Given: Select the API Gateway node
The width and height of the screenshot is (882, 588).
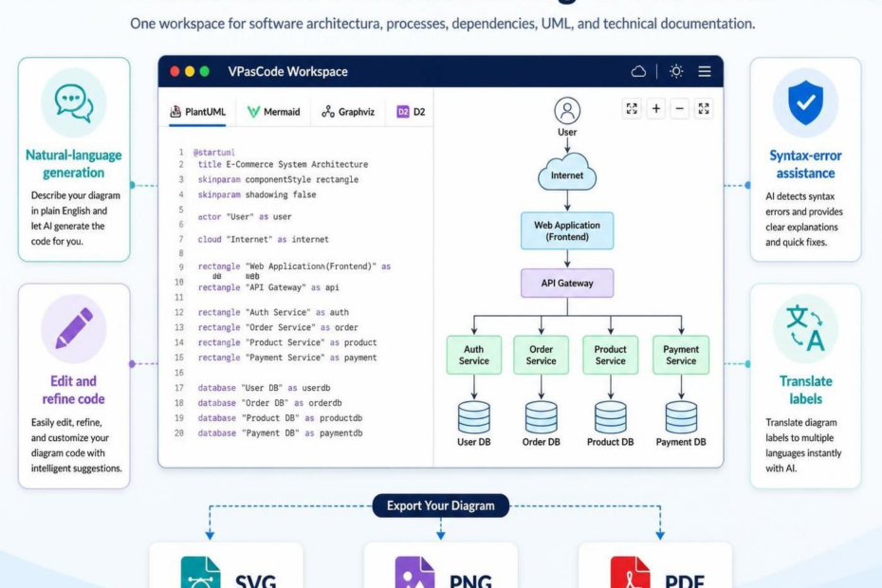Looking at the screenshot, I should [567, 283].
